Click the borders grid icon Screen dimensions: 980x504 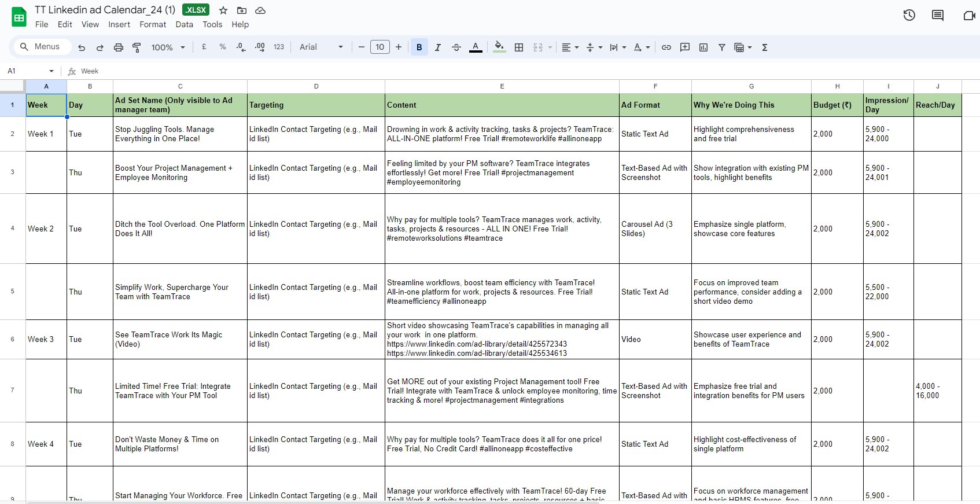(x=519, y=47)
